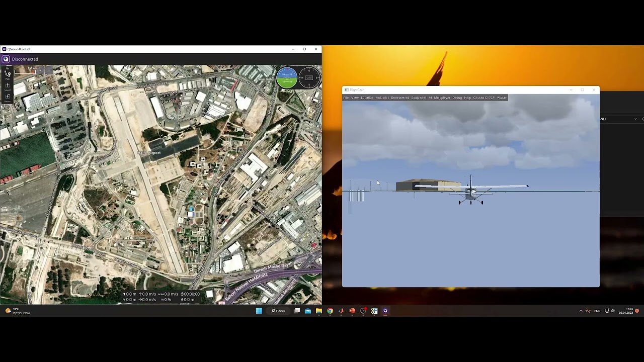Select the Plan view icon in QGroundControl

tap(8, 75)
